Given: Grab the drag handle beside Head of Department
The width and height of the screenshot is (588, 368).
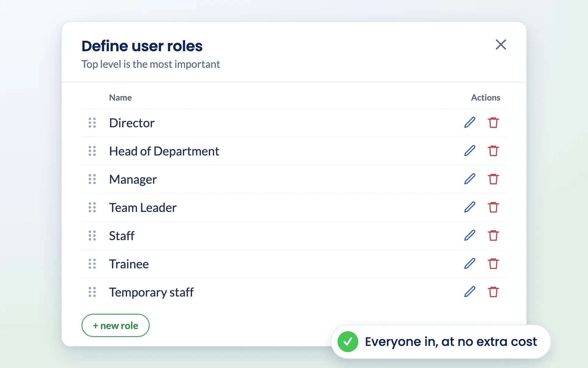Looking at the screenshot, I should click(x=92, y=151).
